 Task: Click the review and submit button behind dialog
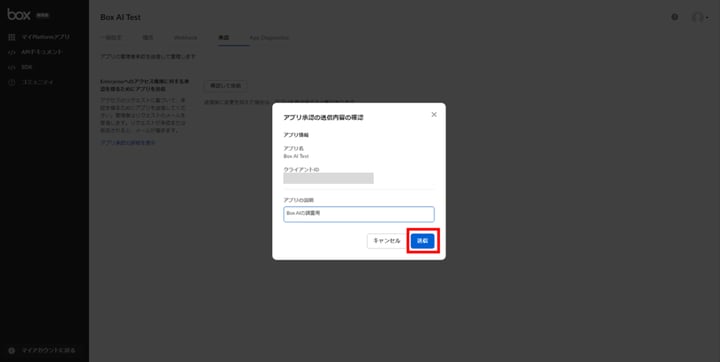[225, 86]
